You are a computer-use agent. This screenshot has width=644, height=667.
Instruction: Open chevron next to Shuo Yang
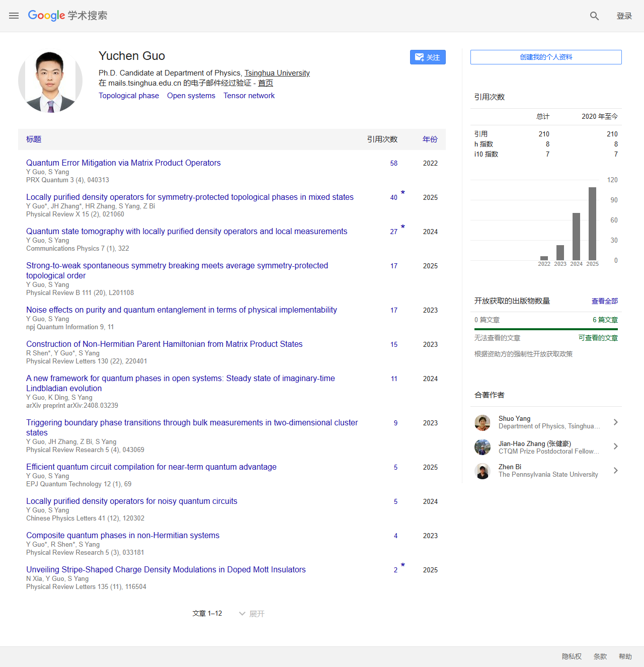pos(615,422)
